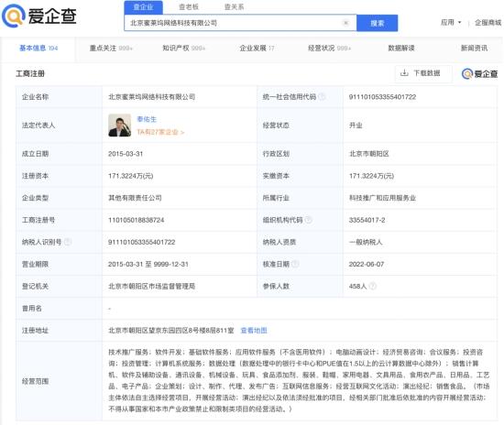
Task: Clear the search box with the X icon
Action: (x=345, y=23)
